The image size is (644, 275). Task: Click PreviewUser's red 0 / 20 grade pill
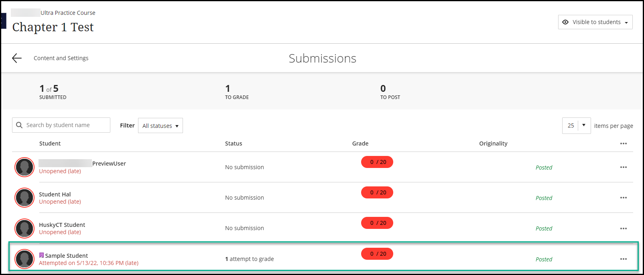[x=377, y=162]
